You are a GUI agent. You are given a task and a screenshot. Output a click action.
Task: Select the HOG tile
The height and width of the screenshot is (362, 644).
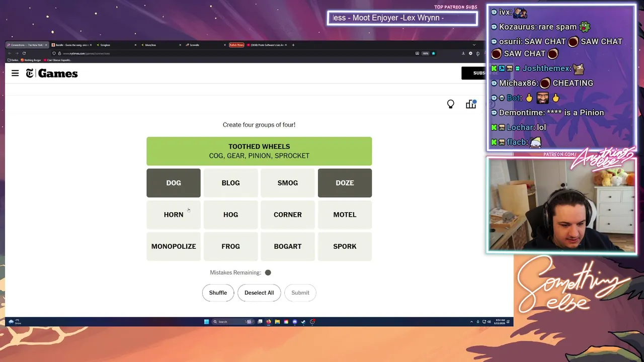coord(230,215)
